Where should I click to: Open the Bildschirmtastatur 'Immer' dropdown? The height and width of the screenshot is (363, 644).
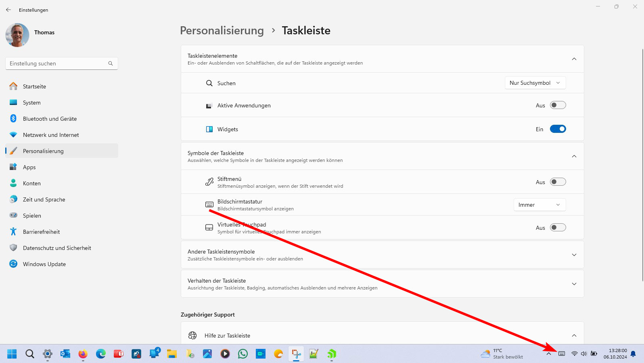(x=539, y=205)
